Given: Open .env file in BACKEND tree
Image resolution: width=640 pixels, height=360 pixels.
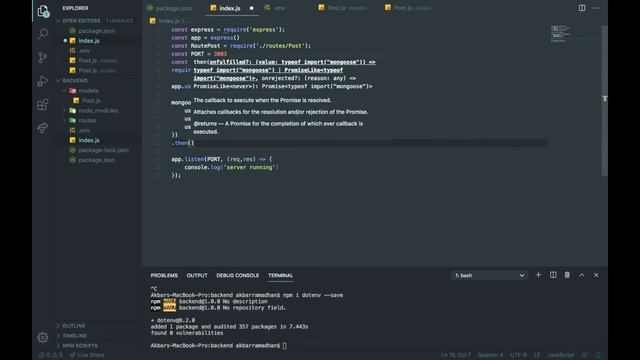Looking at the screenshot, I should click(84, 130).
